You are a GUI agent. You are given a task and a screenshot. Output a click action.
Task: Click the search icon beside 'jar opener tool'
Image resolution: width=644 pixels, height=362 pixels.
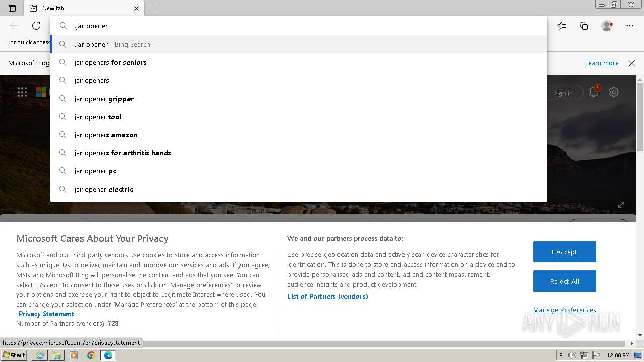pyautogui.click(x=63, y=117)
